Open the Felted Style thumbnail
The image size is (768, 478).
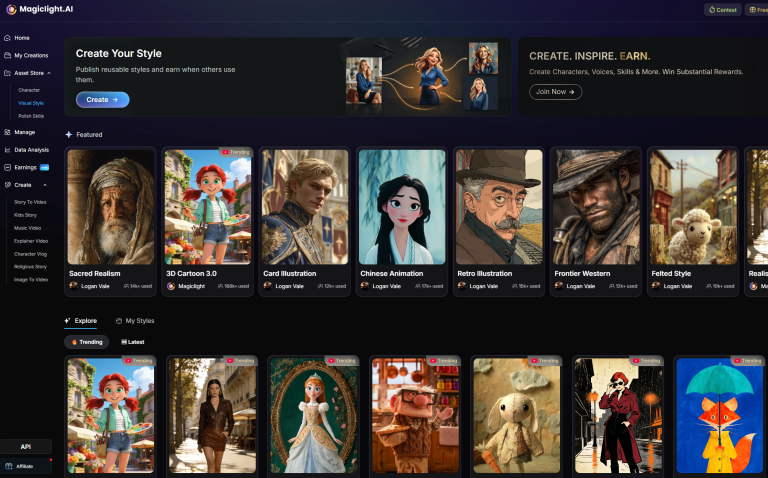[x=693, y=207]
